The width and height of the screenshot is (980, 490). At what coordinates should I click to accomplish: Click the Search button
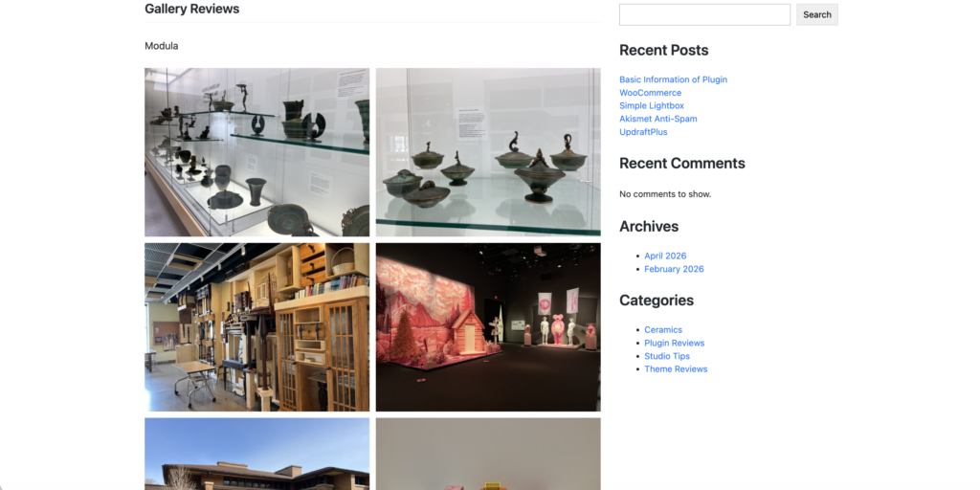[817, 14]
